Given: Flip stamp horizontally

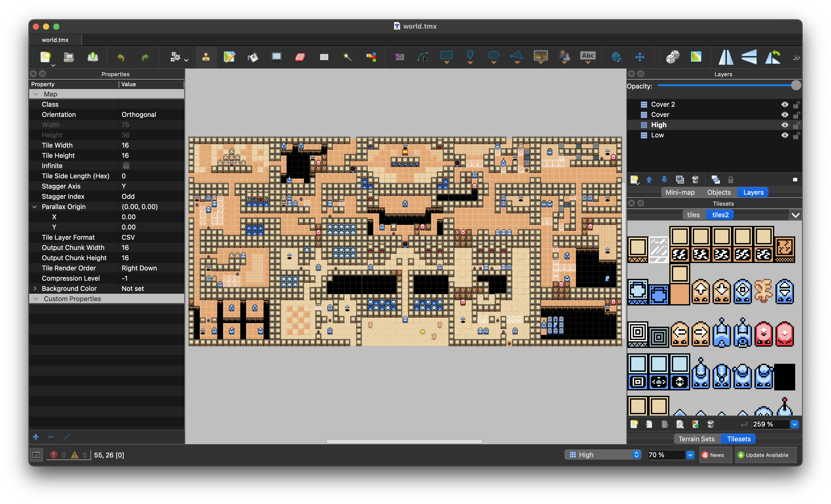Looking at the screenshot, I should pos(726,57).
